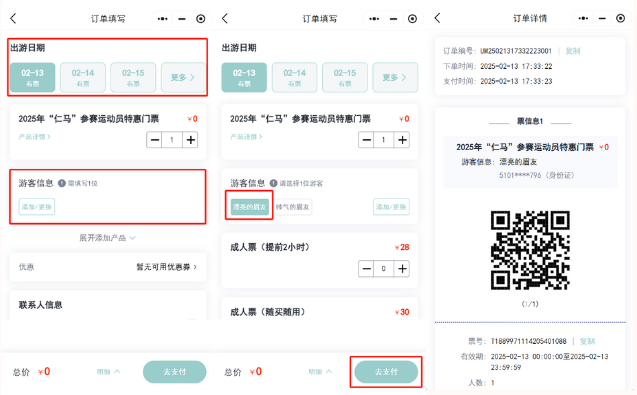Viewport: 637px width, 395px height.
Task: Go back from the order details screen
Action: coord(438,18)
